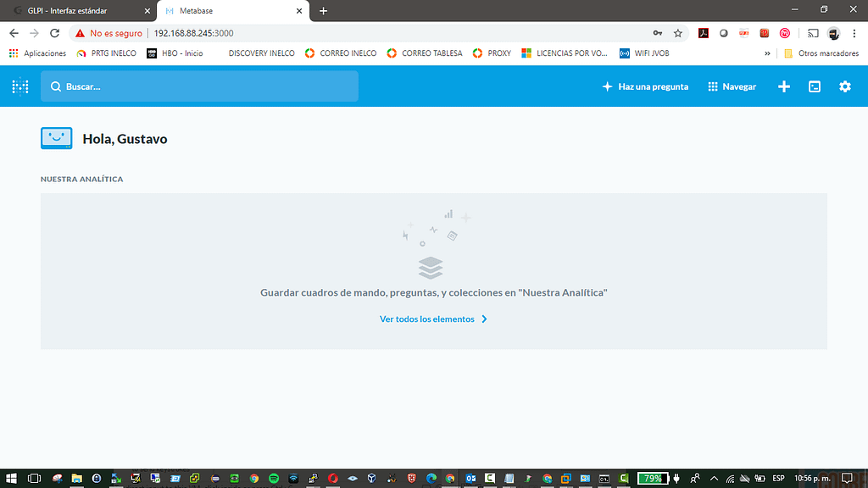Select the Metabase browser tab
This screenshot has width=868, height=488.
pos(232,10)
